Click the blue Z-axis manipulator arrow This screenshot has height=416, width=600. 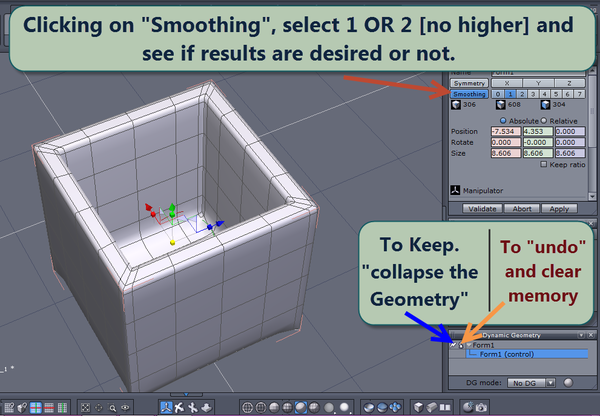click(220, 223)
